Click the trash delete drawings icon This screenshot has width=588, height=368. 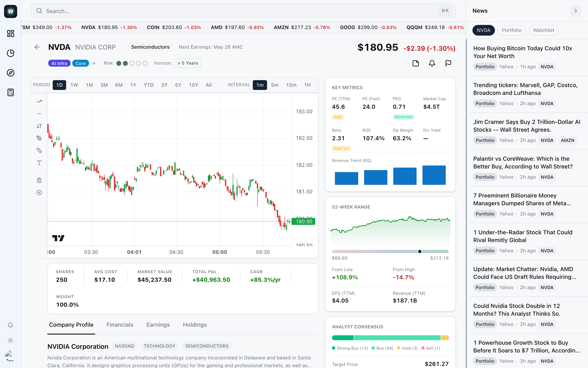[39, 180]
